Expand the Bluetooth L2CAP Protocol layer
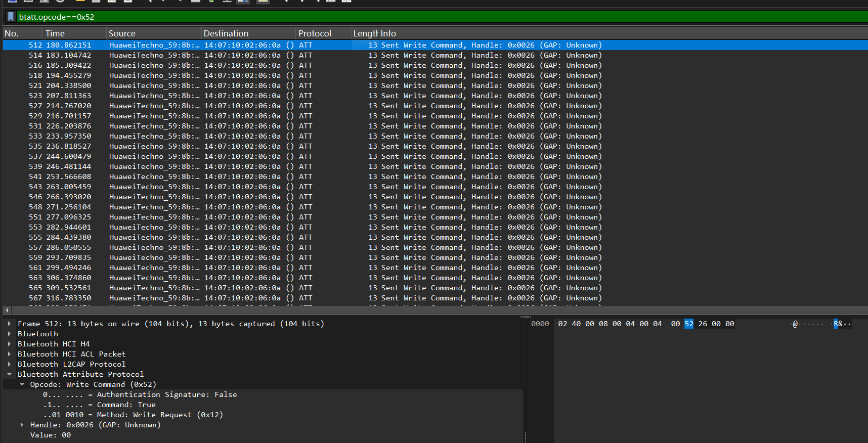The image size is (868, 443). [x=9, y=364]
